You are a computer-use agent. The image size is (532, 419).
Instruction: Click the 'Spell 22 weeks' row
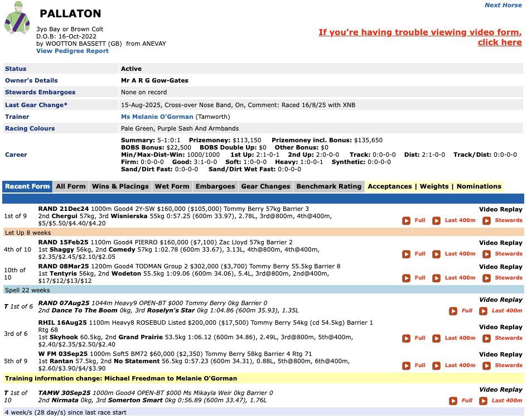tap(263, 290)
